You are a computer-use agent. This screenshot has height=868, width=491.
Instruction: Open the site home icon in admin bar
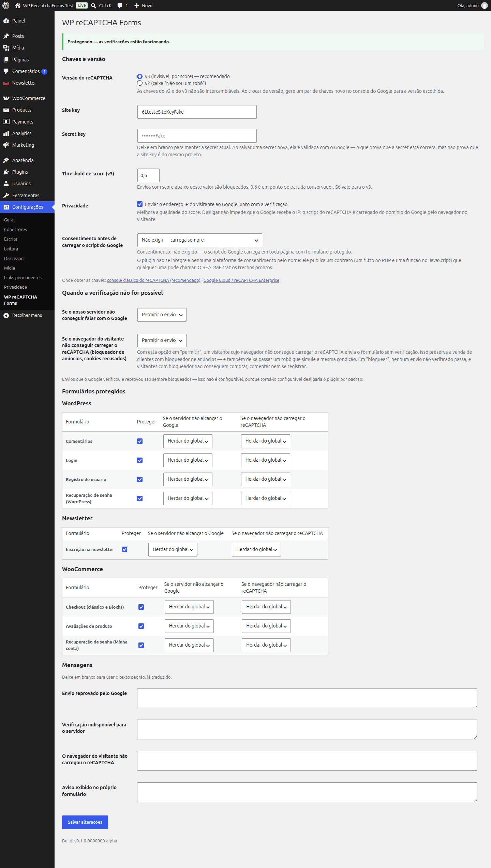tap(18, 5)
